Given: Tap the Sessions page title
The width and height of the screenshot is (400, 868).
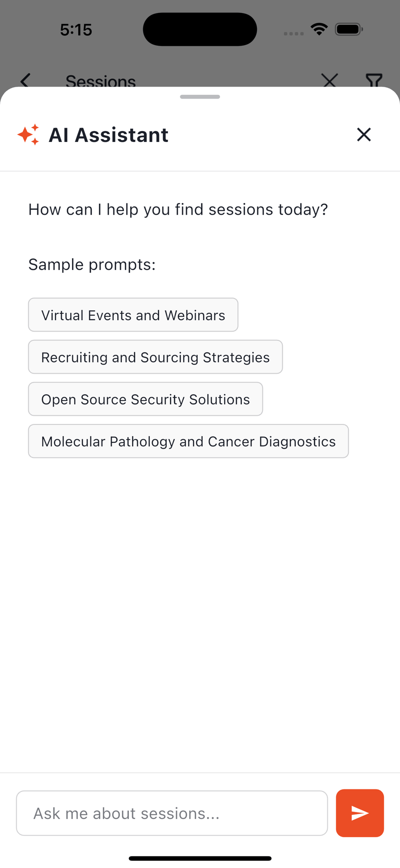Looking at the screenshot, I should click(101, 81).
